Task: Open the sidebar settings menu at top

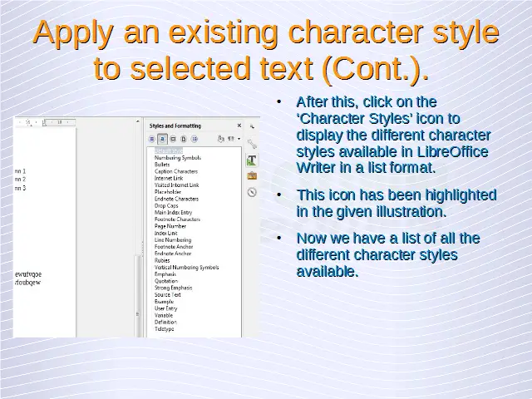Action: (252, 126)
